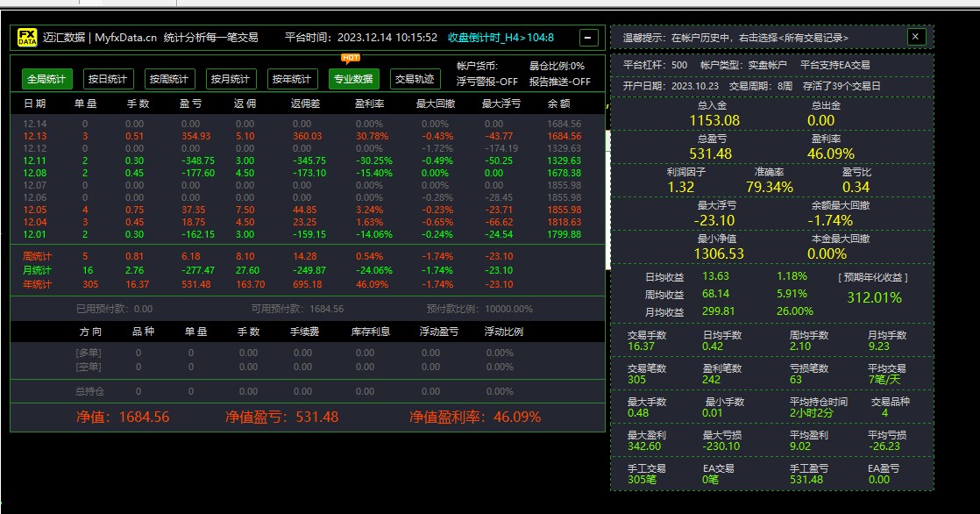Switch to the 按日统计 tab

(108, 79)
